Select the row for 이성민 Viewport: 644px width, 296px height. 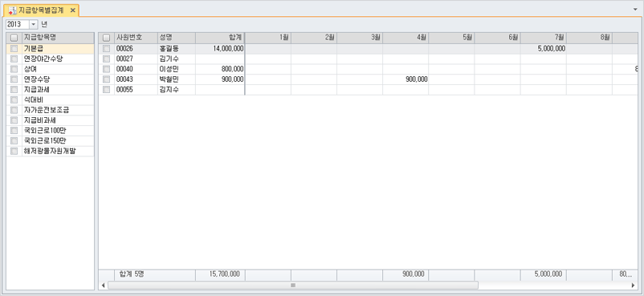(368, 69)
